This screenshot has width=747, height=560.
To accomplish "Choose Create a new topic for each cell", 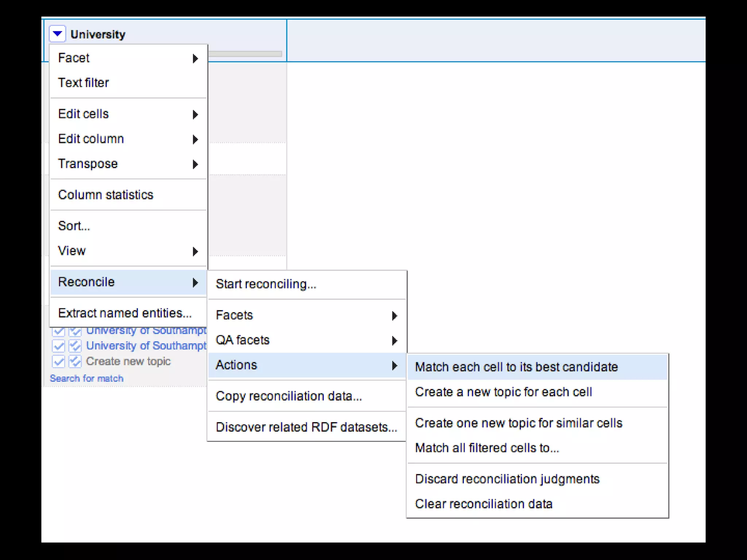I will (503, 392).
